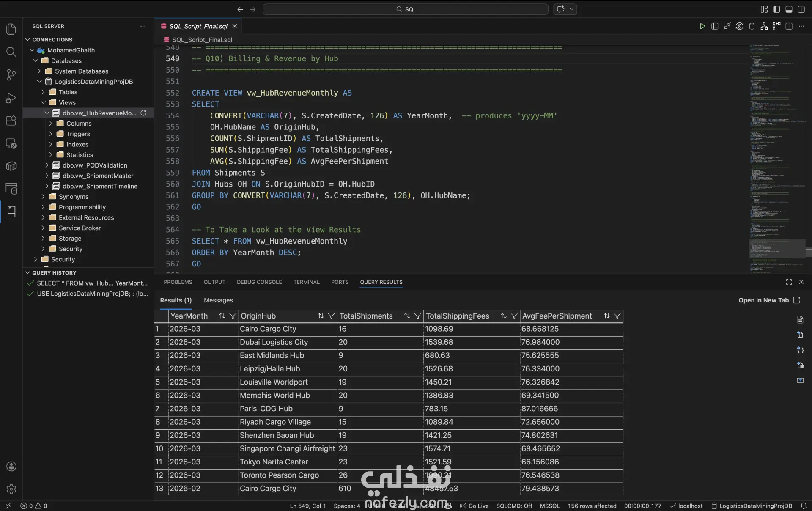Image resolution: width=812 pixels, height=511 pixels.
Task: Open results in new tab
Action: [769, 300]
